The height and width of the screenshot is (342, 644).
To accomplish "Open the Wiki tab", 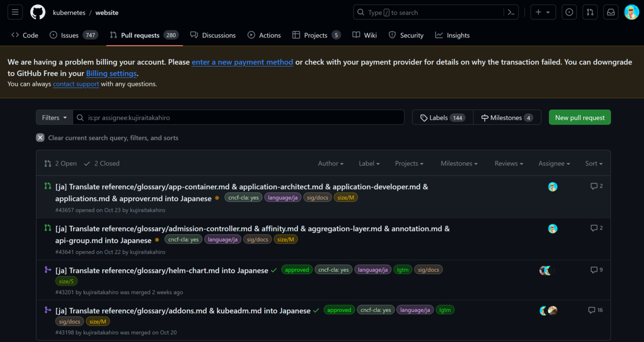I will point(365,35).
